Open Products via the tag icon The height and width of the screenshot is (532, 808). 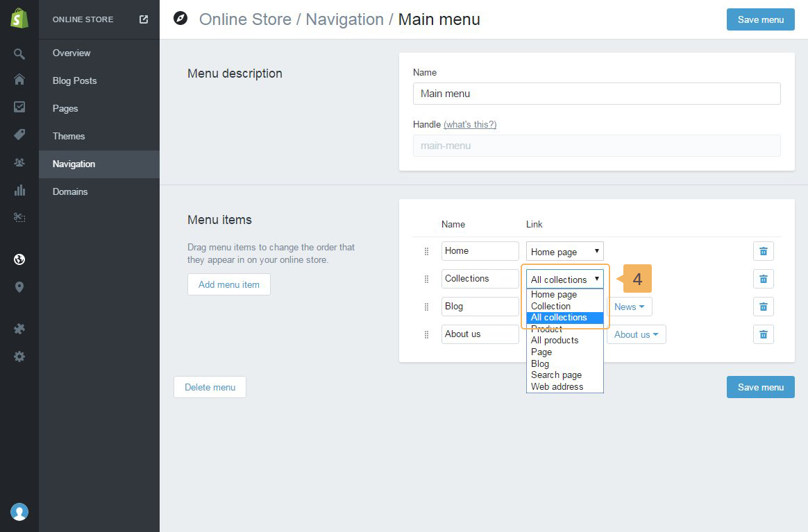[x=19, y=135]
